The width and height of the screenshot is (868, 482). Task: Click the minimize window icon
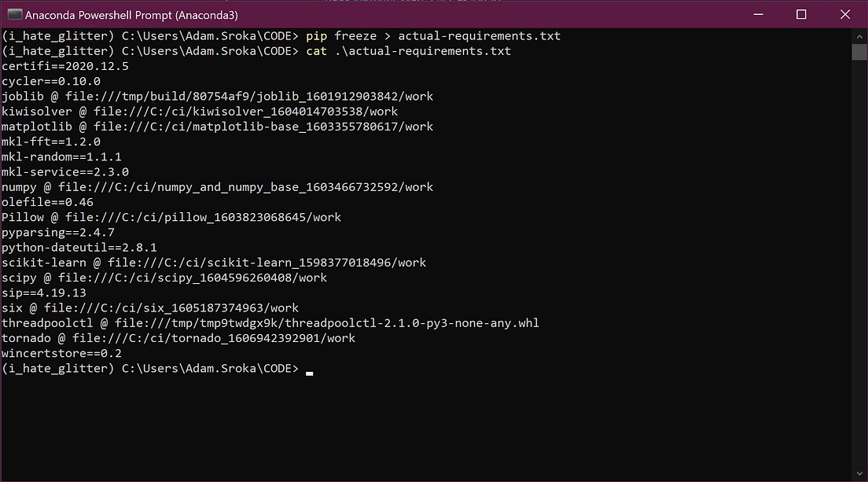pos(757,14)
